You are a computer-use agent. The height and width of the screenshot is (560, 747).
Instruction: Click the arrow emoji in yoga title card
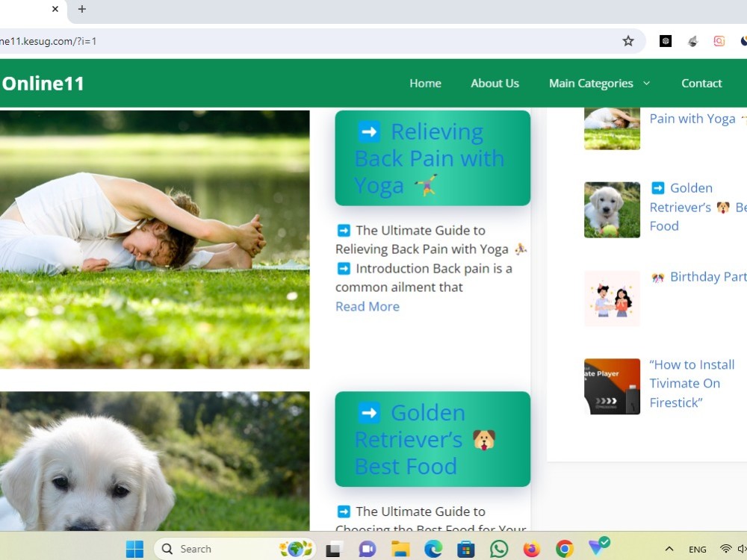(x=369, y=131)
